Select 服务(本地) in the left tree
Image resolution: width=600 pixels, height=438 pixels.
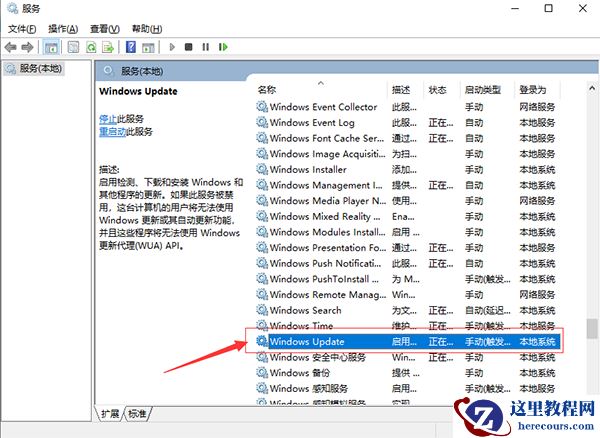click(x=34, y=69)
